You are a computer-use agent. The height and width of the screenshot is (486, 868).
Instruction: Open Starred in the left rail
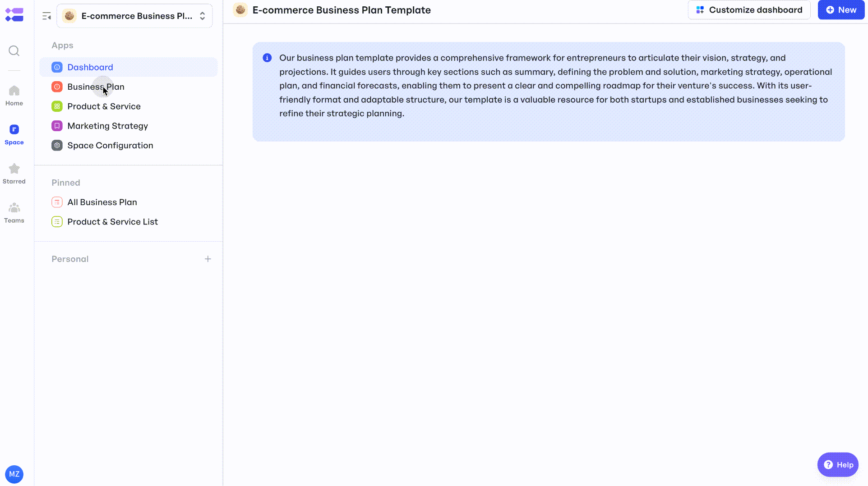(14, 174)
